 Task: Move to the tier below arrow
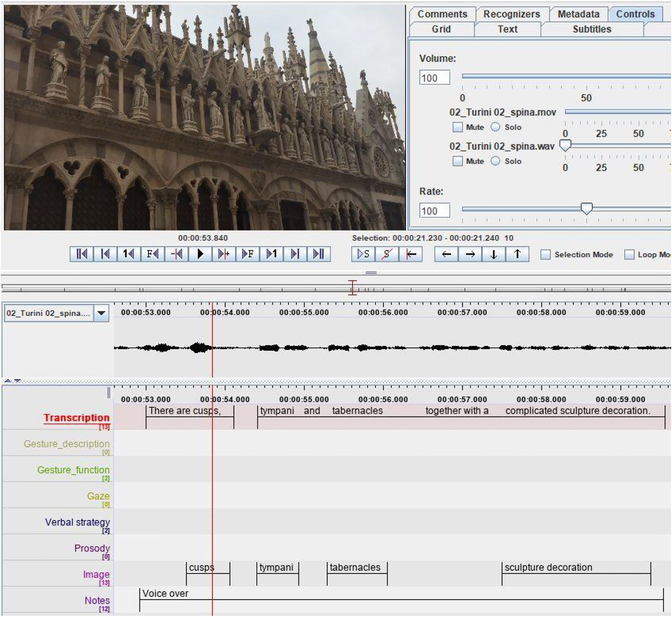(493, 254)
